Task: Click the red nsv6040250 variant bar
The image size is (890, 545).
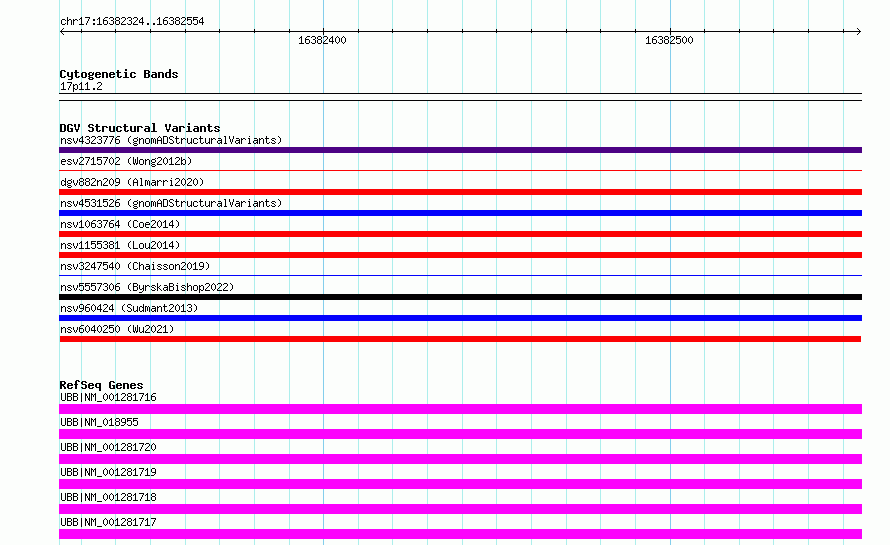Action: tap(460, 339)
